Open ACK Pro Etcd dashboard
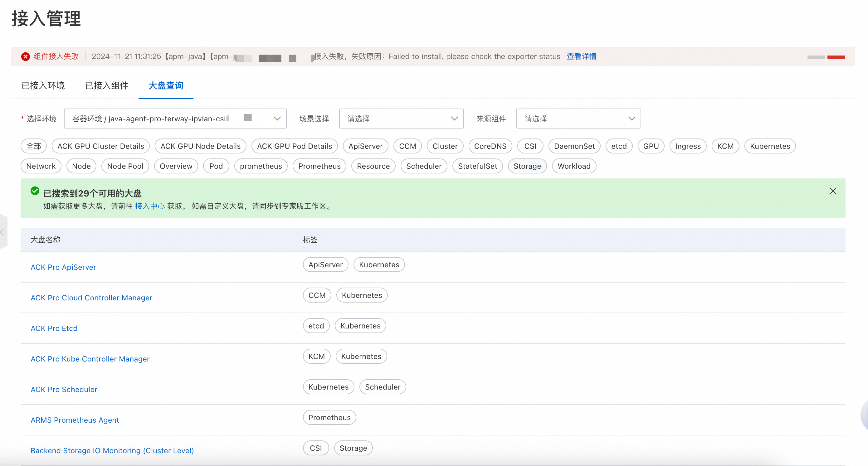Screen dimensions: 868x466 tap(54, 328)
